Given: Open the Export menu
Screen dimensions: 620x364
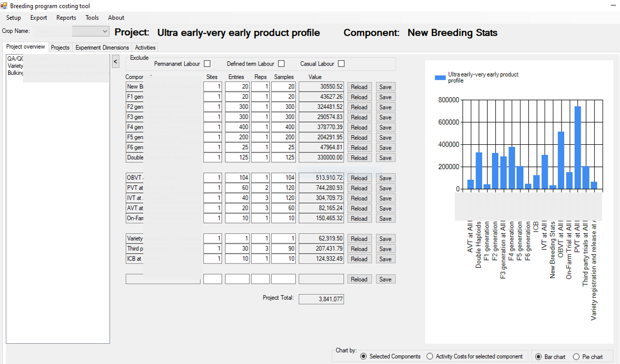Looking at the screenshot, I should click(38, 18).
